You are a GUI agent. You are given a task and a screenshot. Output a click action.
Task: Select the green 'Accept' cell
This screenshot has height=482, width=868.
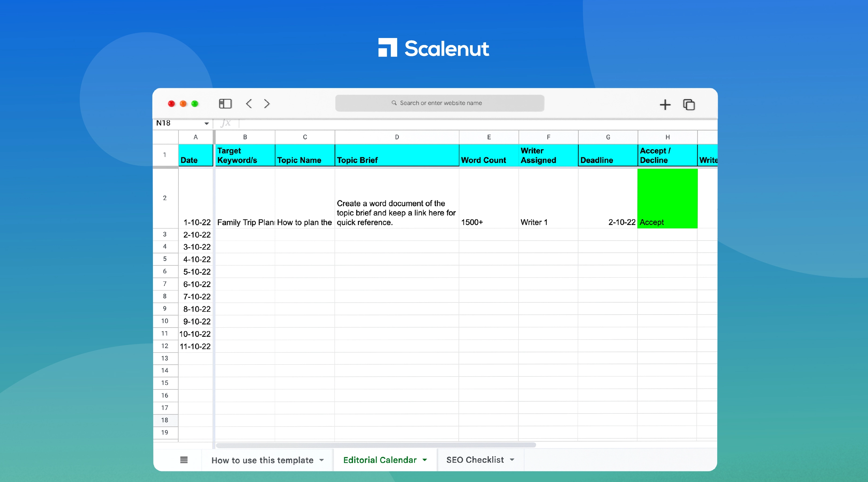667,199
